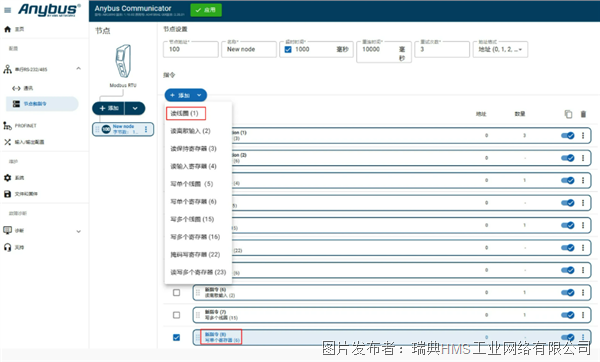Select the New node item in the node tree

click(x=123, y=129)
